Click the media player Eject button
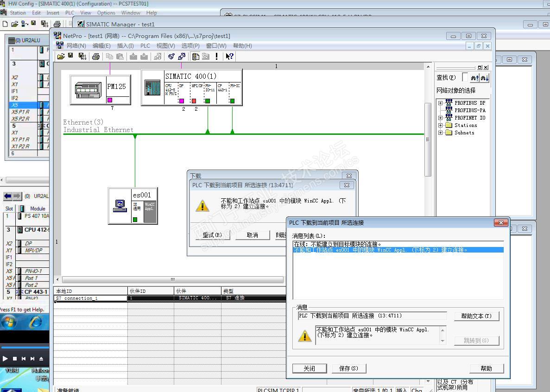The height and width of the screenshot is (392, 550). pyautogui.click(x=41, y=359)
